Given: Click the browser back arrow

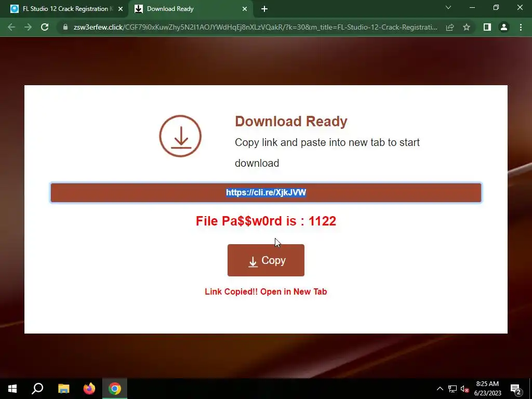Looking at the screenshot, I should (11, 27).
